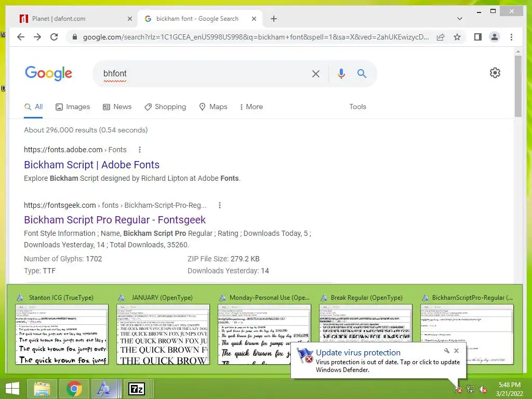The image size is (532, 399).
Task: Open File Explorer from the taskbar
Action: click(42, 389)
